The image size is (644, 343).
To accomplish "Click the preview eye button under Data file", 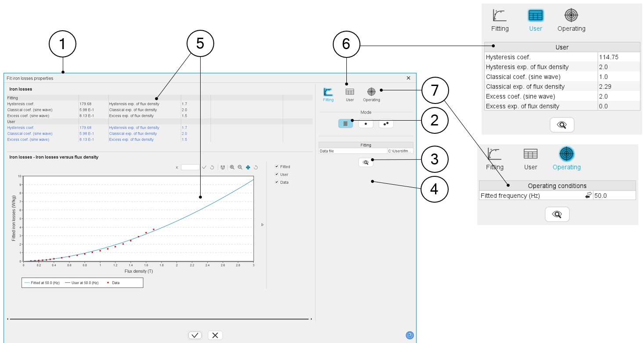I will (x=366, y=162).
